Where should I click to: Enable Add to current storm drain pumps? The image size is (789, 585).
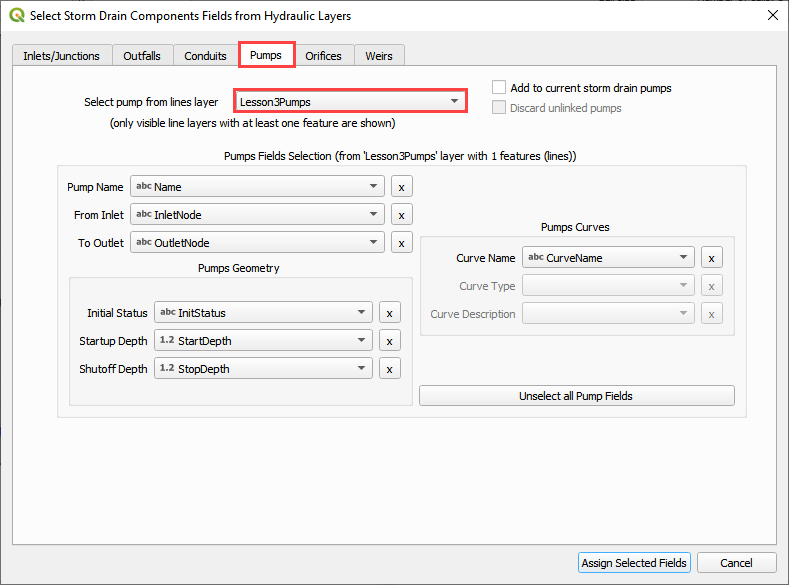(499, 88)
